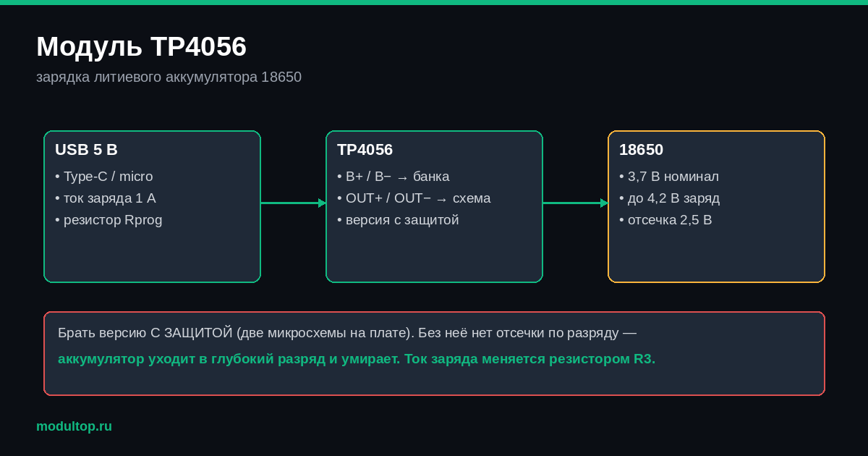Click the "версия с защитой" bullet

(x=398, y=220)
